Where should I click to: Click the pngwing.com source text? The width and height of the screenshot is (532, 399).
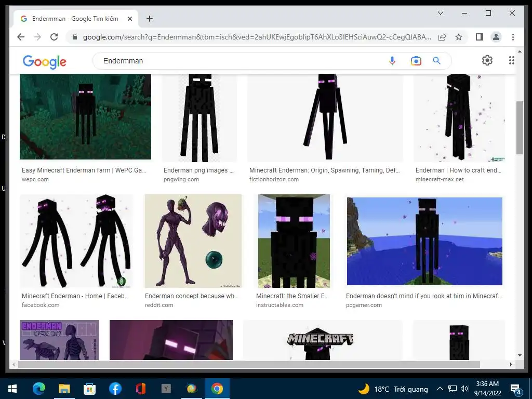[x=181, y=179]
